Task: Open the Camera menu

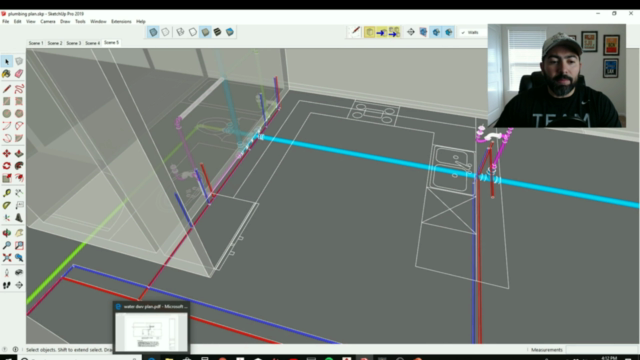Action: coord(48,21)
